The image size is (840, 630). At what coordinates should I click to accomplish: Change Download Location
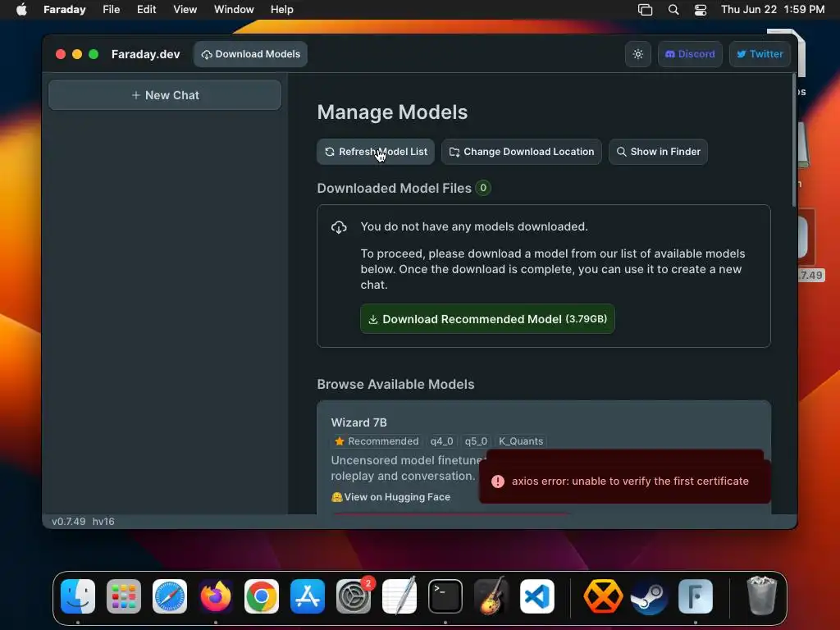coord(521,152)
